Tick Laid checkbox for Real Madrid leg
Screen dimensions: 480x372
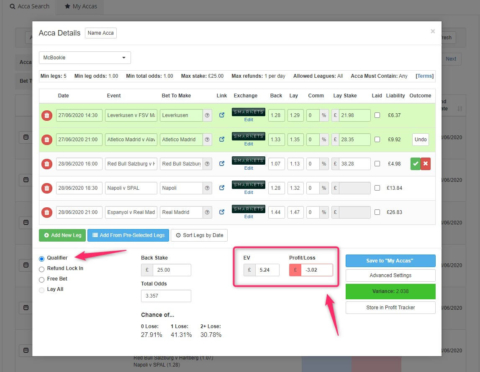click(x=377, y=212)
